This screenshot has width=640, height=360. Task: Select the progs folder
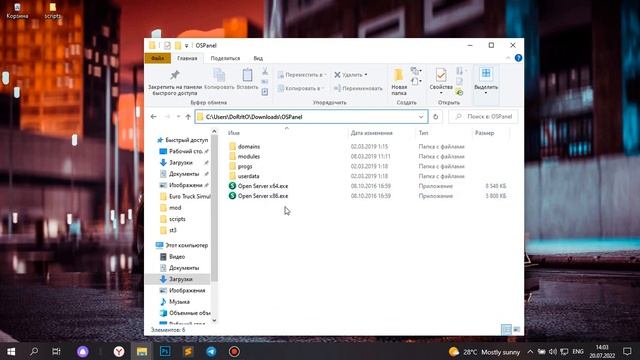coord(245,166)
